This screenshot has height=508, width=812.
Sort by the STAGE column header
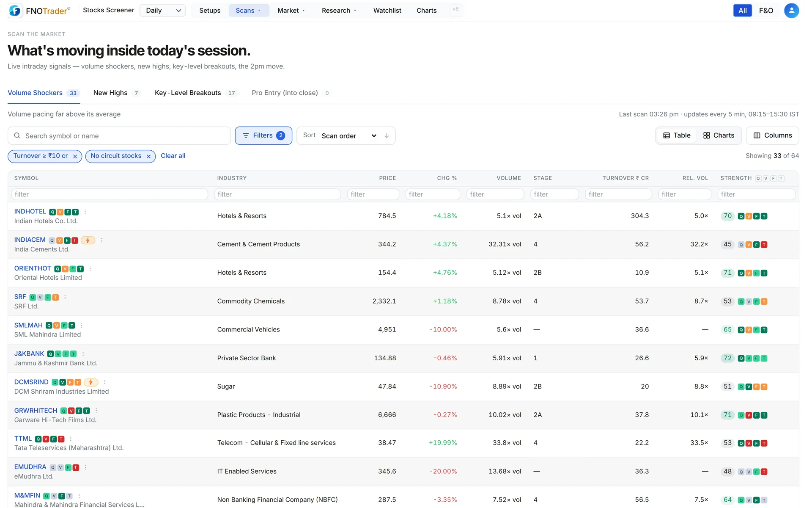tap(543, 178)
